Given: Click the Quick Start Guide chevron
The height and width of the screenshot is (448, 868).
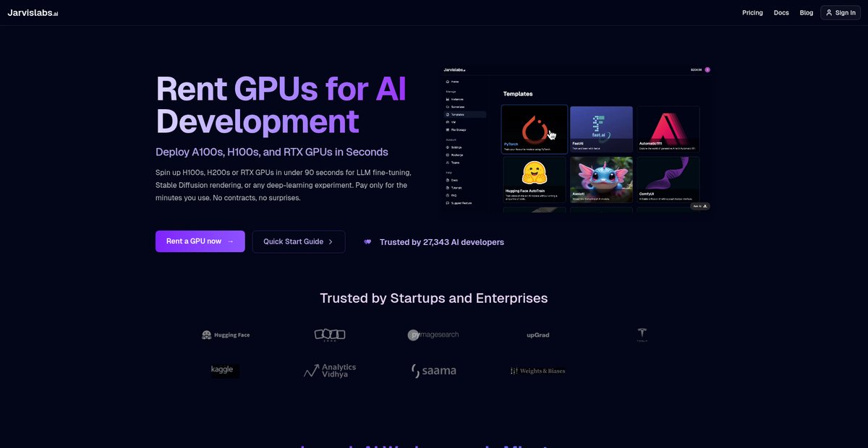Looking at the screenshot, I should [x=331, y=241].
